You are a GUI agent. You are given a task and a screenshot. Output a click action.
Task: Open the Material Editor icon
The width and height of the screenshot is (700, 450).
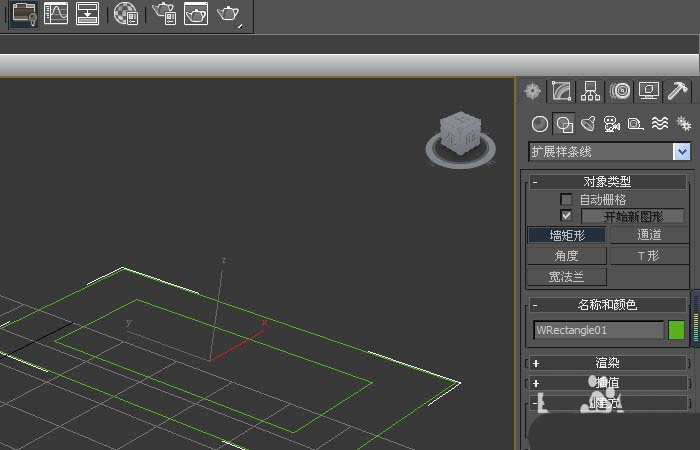tap(126, 13)
